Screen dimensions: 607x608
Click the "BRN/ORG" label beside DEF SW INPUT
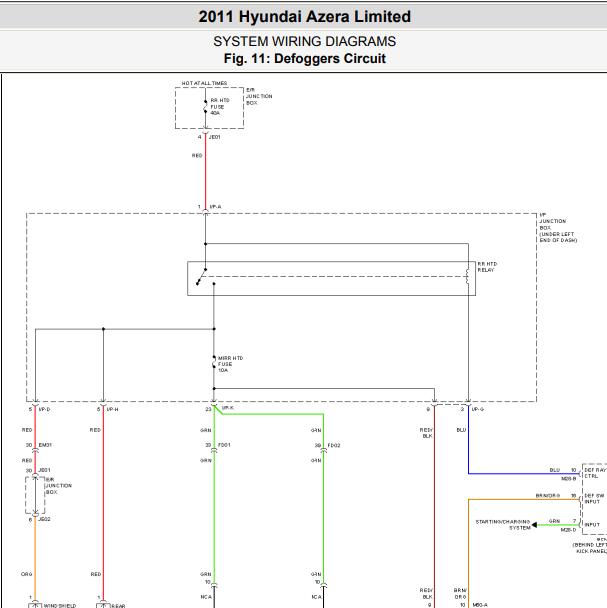[548, 496]
